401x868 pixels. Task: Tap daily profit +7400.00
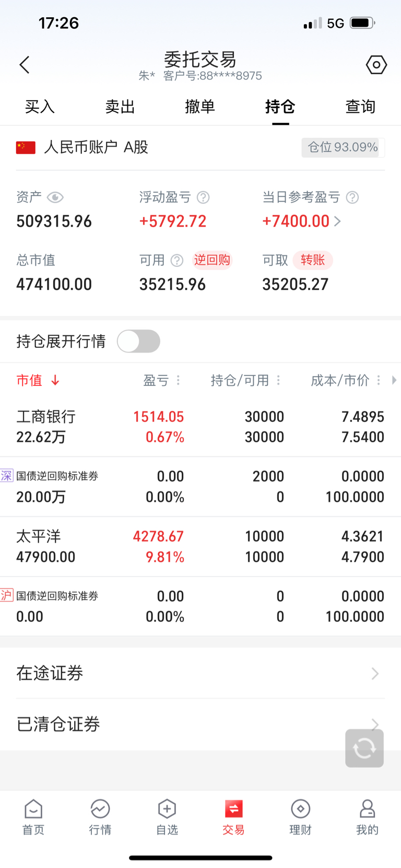(296, 221)
